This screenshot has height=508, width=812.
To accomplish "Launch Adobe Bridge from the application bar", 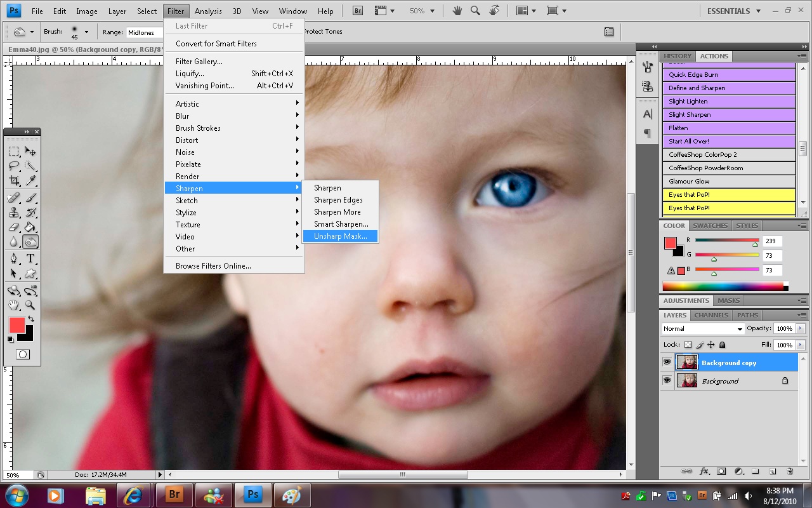I will point(357,10).
